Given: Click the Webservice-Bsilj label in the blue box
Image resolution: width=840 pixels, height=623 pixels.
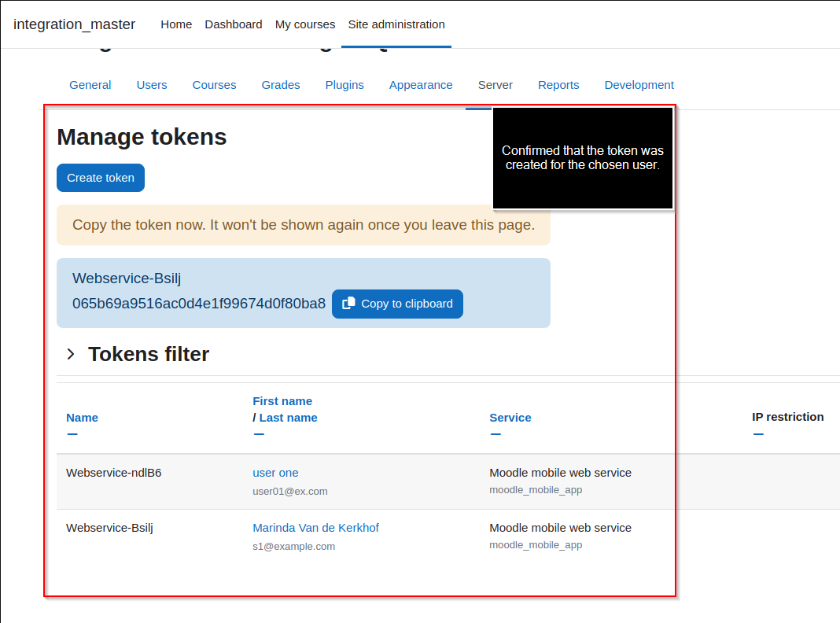Looking at the screenshot, I should (127, 278).
